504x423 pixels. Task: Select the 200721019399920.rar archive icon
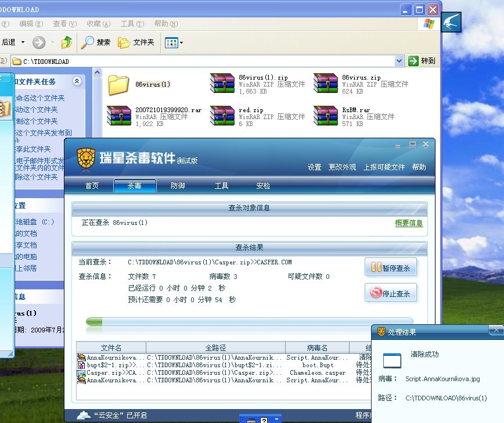[x=119, y=116]
